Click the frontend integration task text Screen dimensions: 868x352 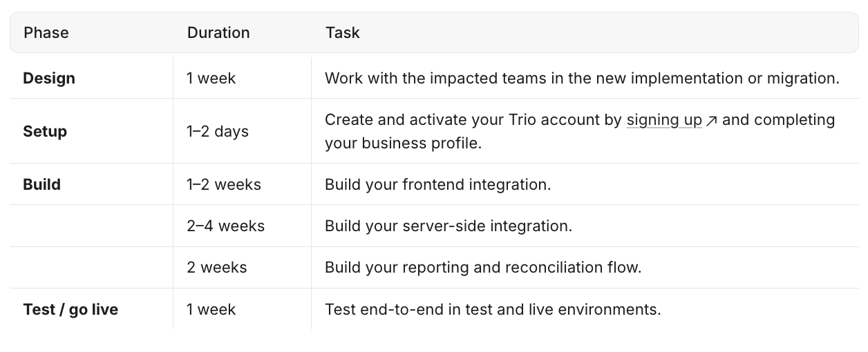[x=437, y=184]
